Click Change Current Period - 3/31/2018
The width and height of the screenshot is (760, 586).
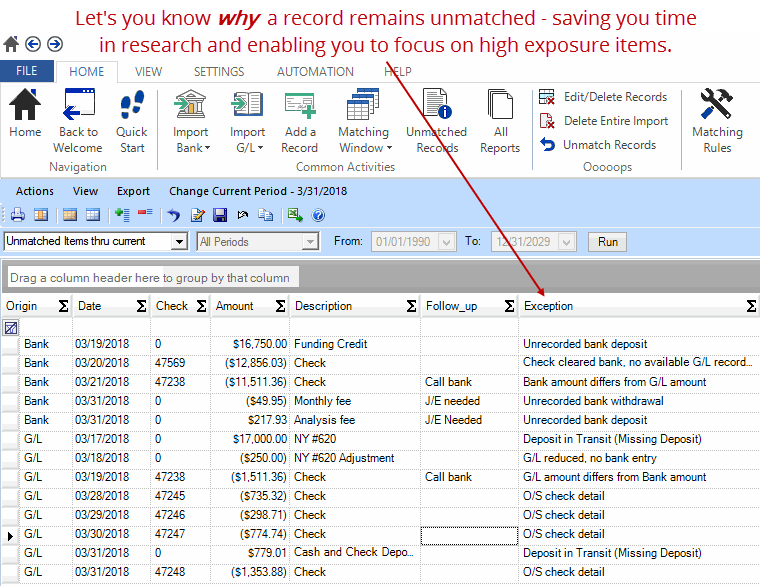pos(258,191)
